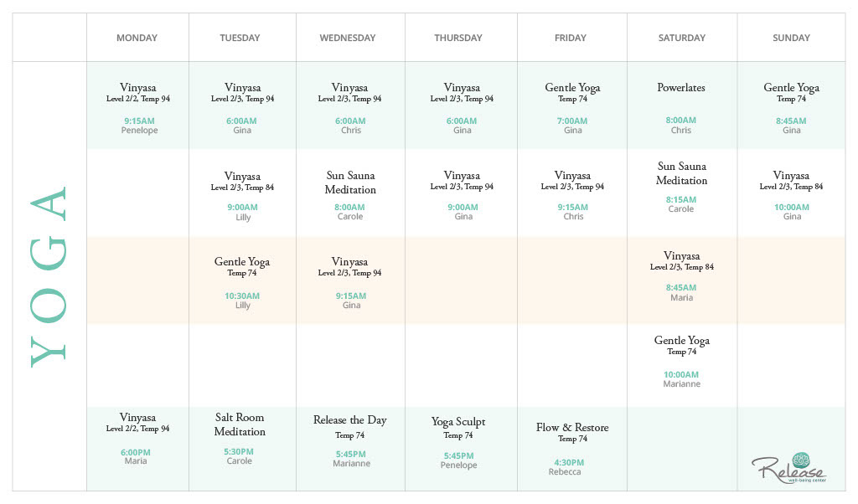Select Friday 7:00AM Gentle Yoga with Gina
The height and width of the screenshot is (504, 858).
point(572,107)
